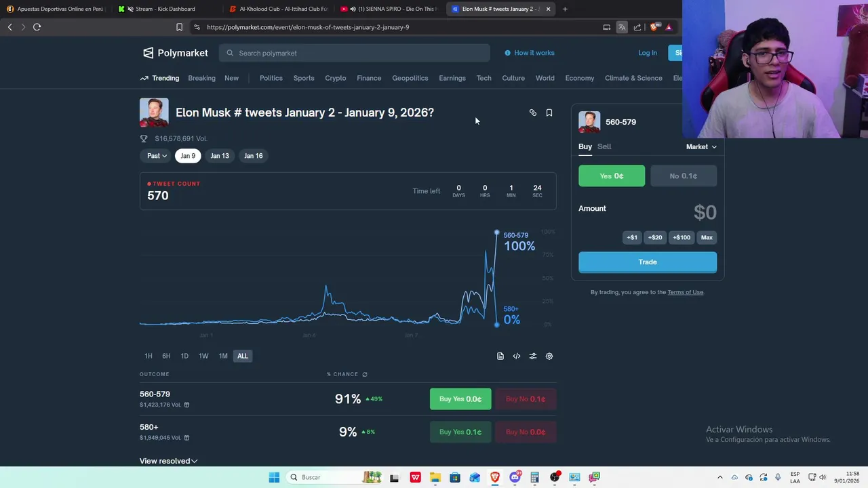The width and height of the screenshot is (868, 488).
Task: Click Buy No 0.1¢ for 560-579
Action: (526, 399)
